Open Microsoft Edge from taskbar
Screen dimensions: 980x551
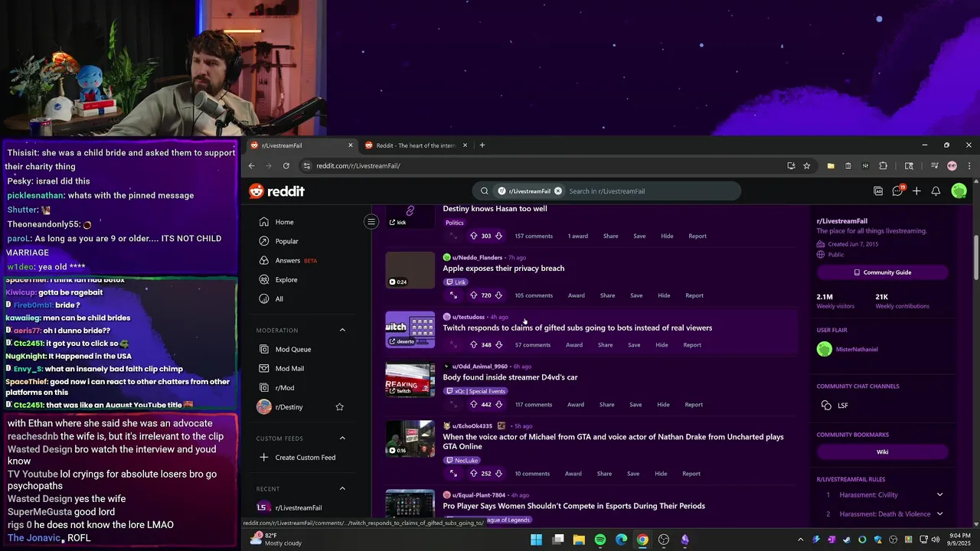[621, 540]
